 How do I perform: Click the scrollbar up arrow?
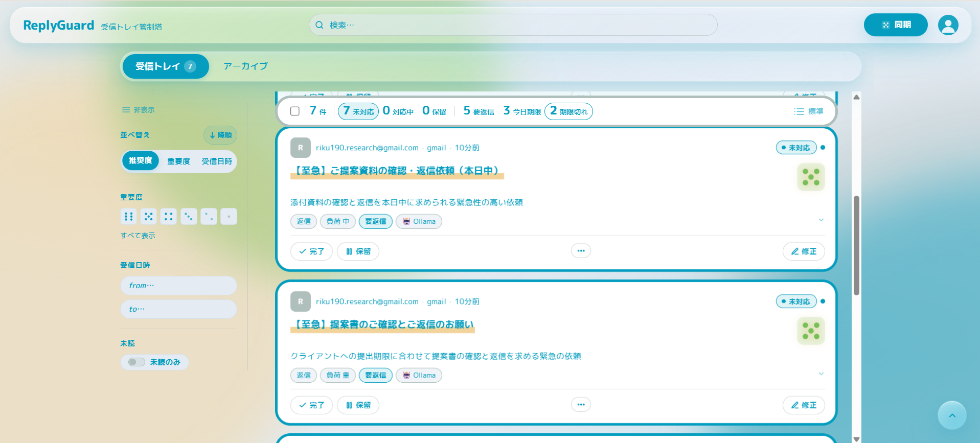point(856,97)
